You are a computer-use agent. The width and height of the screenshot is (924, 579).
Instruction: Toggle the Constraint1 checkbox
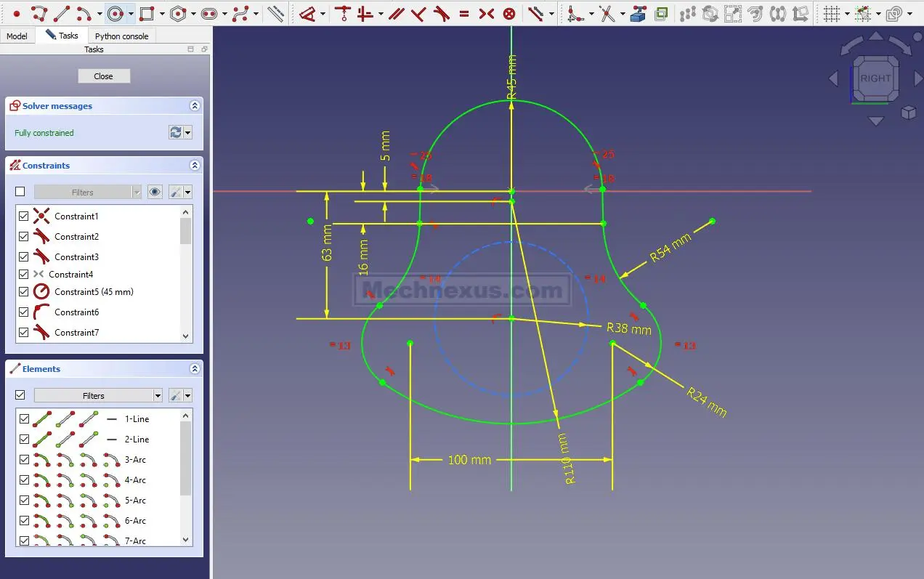coord(24,216)
